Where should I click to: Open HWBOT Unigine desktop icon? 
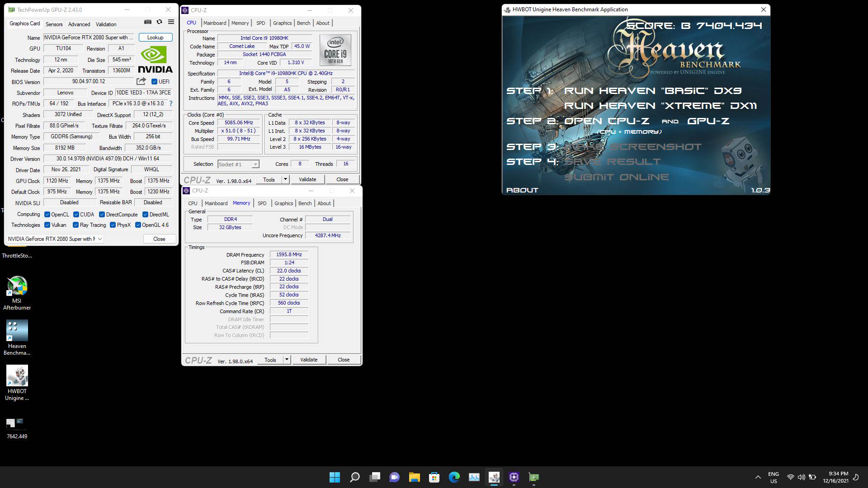[17, 383]
